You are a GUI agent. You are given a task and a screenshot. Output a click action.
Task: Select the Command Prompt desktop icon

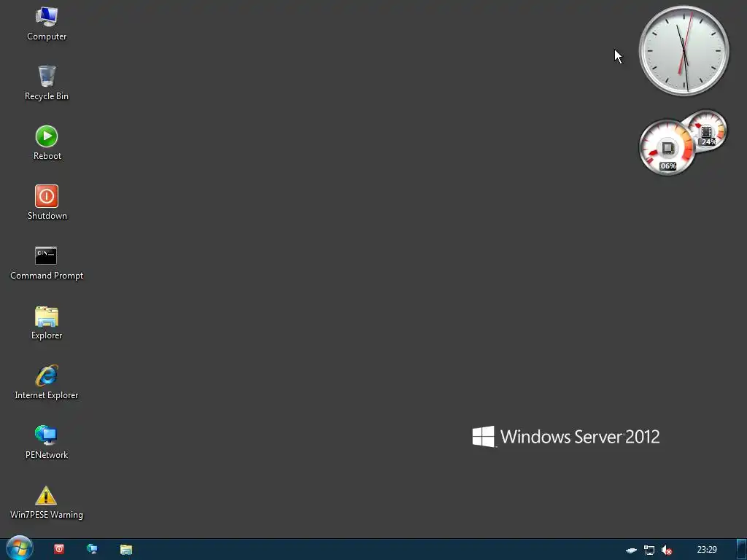(46, 262)
